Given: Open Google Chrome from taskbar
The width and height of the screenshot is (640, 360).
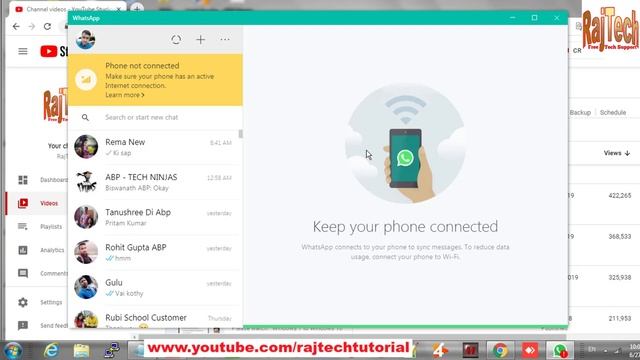Looking at the screenshot, I should (500, 351).
